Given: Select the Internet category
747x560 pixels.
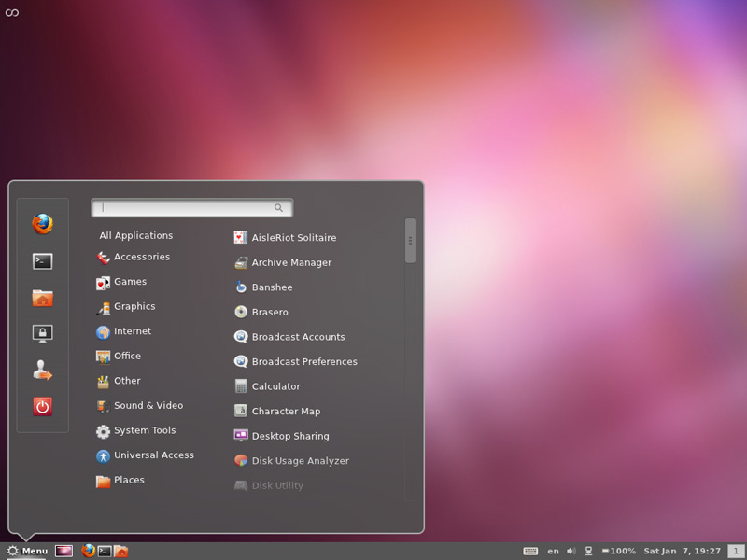Looking at the screenshot, I should click(x=124, y=331).
